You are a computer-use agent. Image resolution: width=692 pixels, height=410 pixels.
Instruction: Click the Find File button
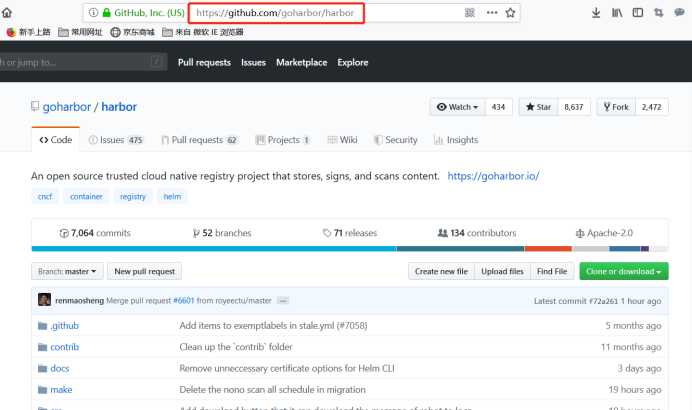[552, 271]
